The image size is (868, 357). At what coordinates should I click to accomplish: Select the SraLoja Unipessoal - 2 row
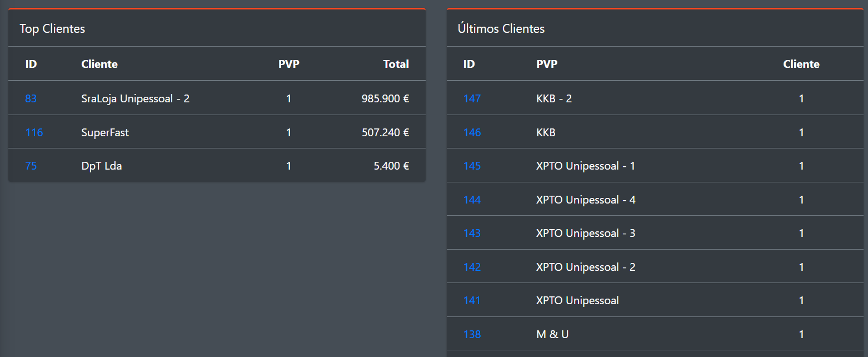[x=135, y=98]
